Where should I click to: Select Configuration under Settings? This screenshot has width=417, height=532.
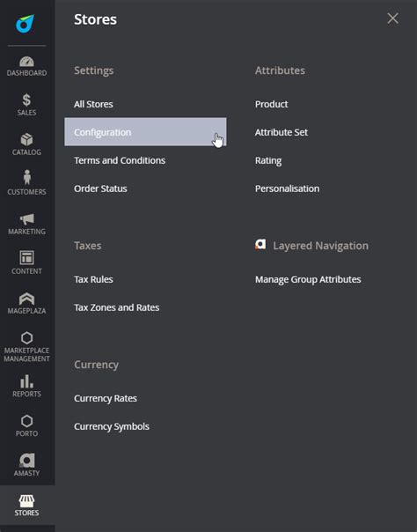click(x=145, y=132)
